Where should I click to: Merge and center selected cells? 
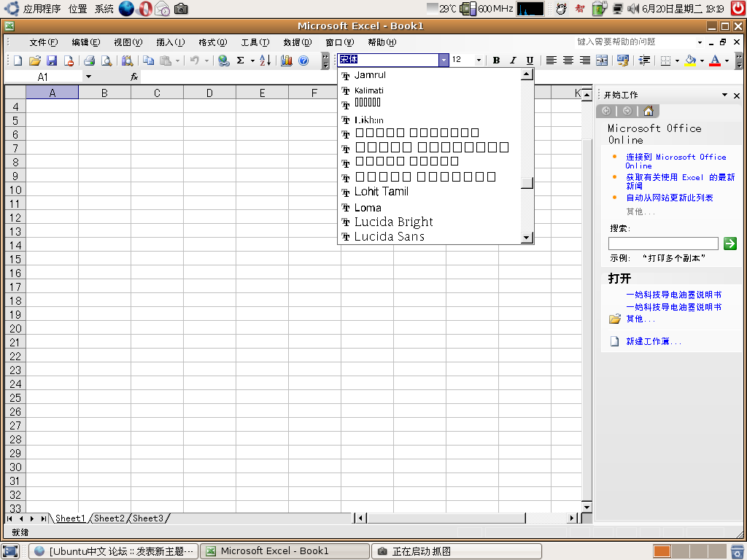pos(602,61)
